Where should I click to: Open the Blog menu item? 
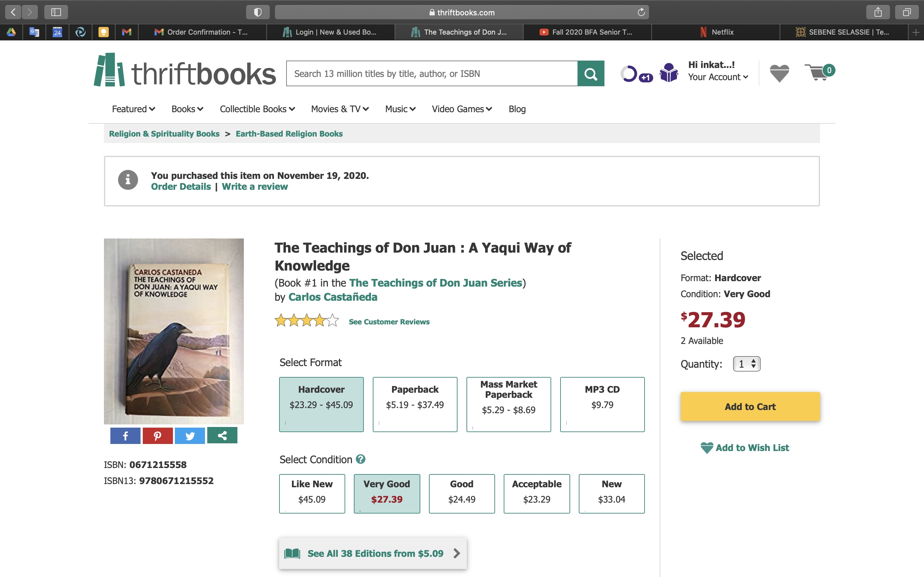click(517, 109)
